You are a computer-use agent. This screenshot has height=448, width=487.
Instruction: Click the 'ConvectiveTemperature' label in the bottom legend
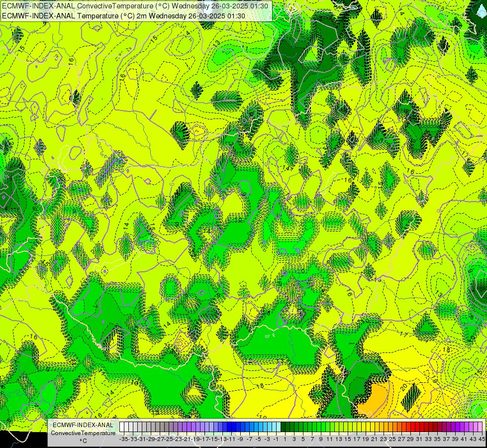83,433
